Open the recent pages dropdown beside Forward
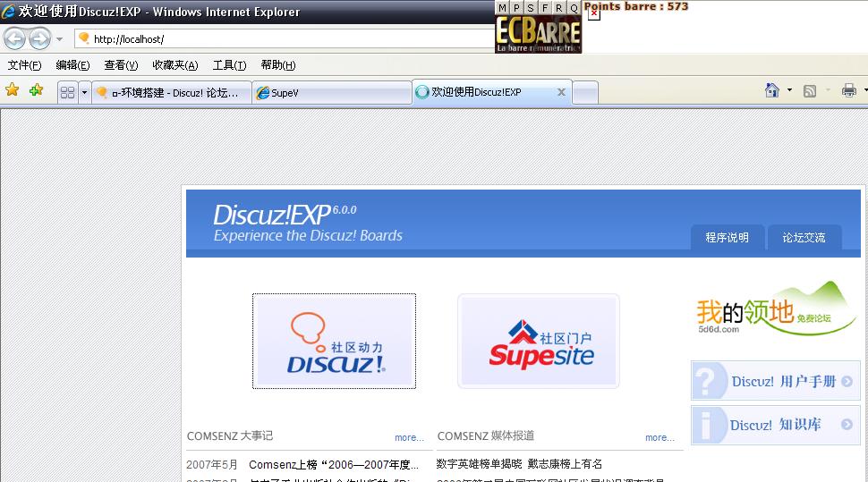Image resolution: width=868 pixels, height=482 pixels. pyautogui.click(x=59, y=39)
